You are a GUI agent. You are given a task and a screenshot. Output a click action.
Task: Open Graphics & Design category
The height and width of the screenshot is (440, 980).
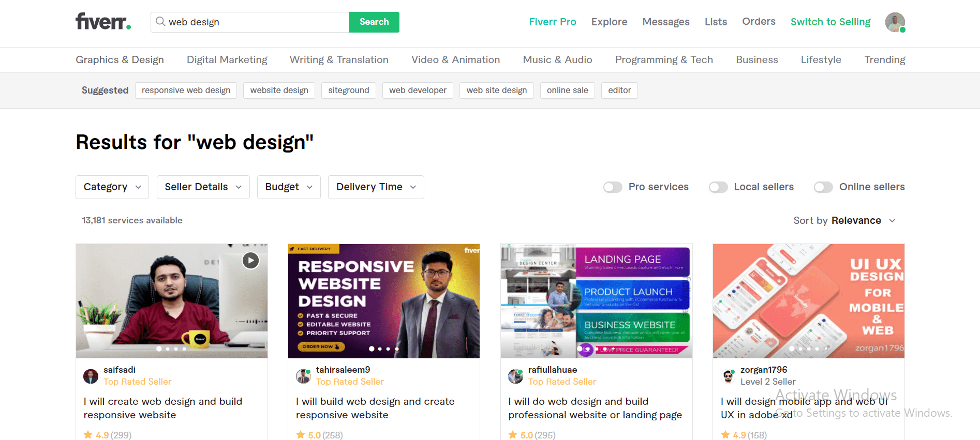(120, 60)
